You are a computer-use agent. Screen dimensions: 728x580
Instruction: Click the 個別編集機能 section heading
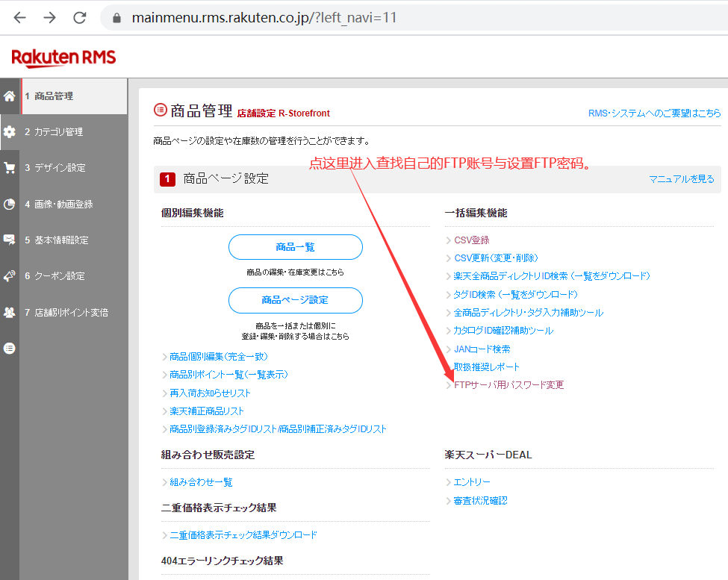(192, 213)
